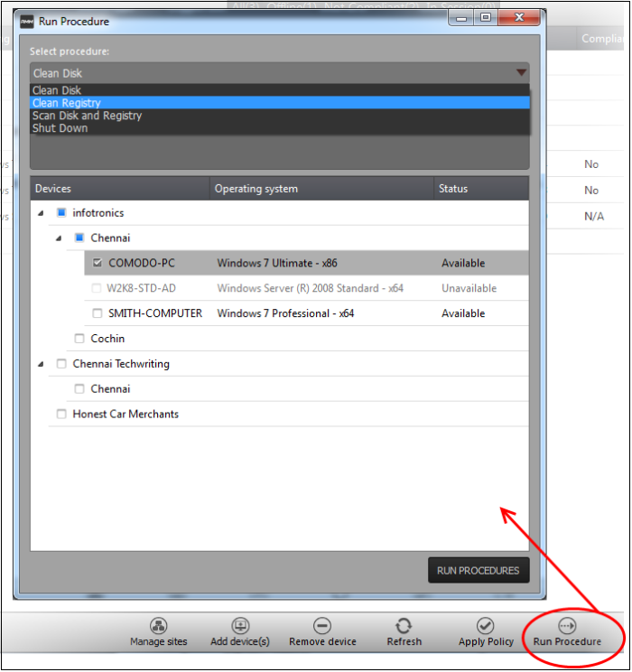The image size is (632, 672).
Task: Select Scan Disk and Registry option
Action: tap(280, 116)
